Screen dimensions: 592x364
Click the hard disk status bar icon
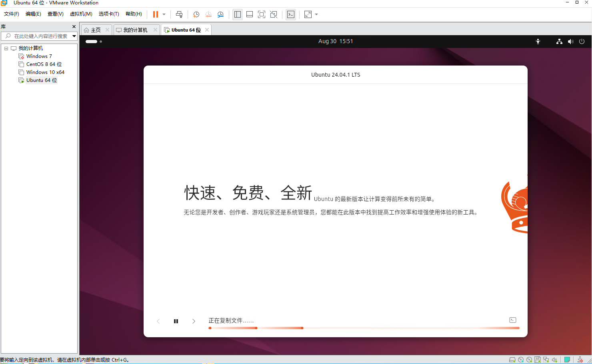click(512, 360)
